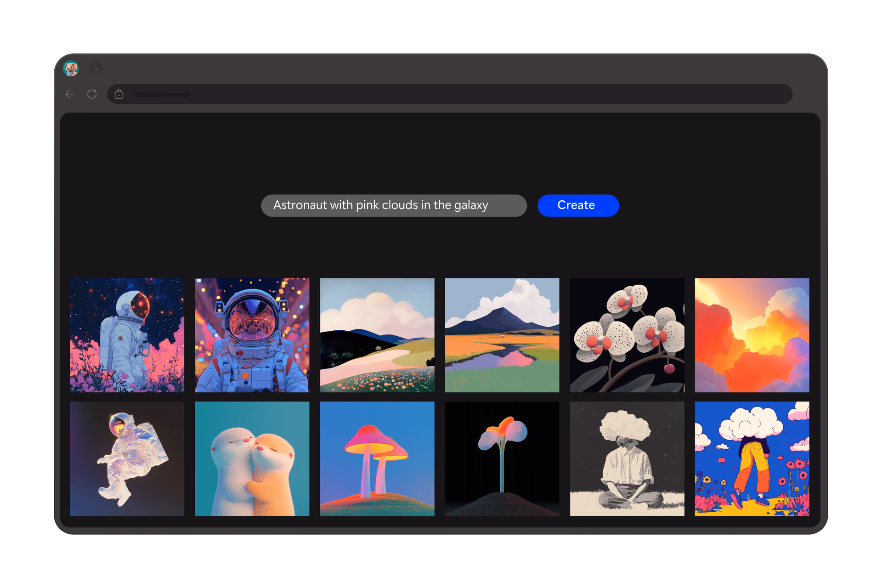Image resolution: width=882 pixels, height=588 pixels.
Task: Focus the astronaut prompt text field
Action: 393,205
